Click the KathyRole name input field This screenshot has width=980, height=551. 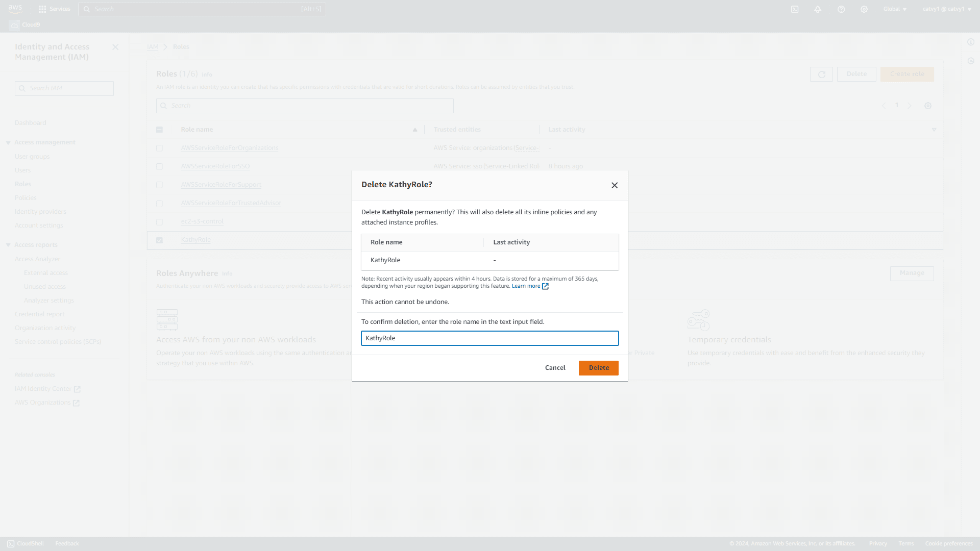click(x=490, y=338)
